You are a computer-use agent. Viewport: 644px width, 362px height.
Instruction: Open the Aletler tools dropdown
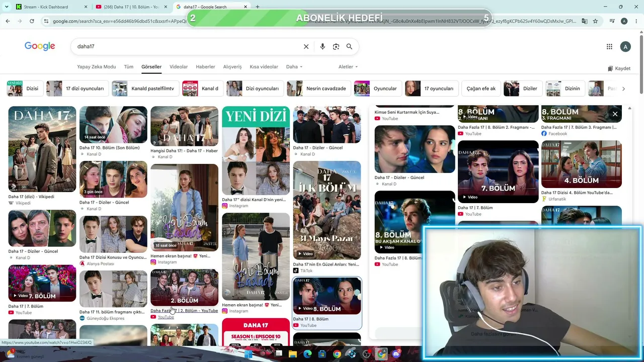pyautogui.click(x=348, y=67)
